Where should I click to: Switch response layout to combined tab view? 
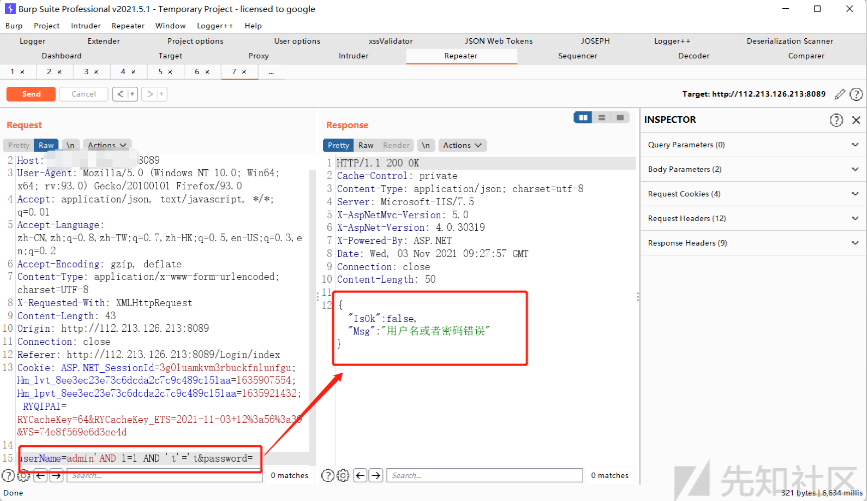tap(620, 117)
